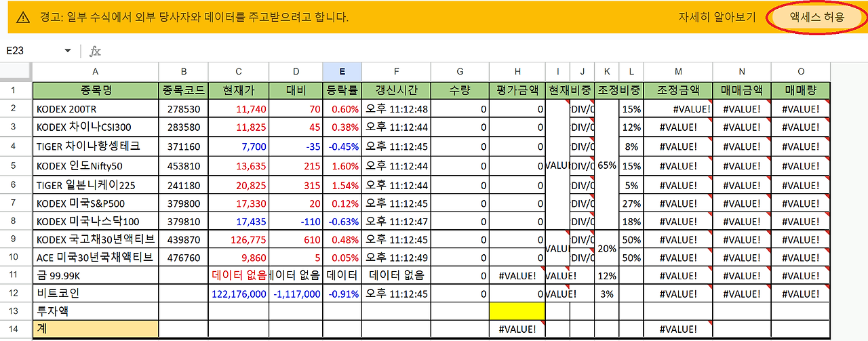Select the KODEX 200TR cell
The image size is (868, 341).
(96, 108)
